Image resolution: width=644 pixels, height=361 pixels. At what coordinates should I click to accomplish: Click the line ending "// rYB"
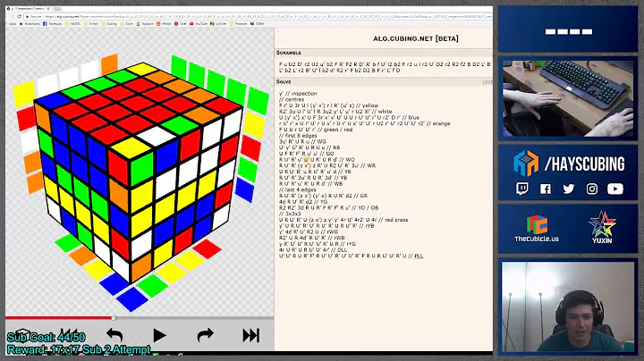(326, 225)
